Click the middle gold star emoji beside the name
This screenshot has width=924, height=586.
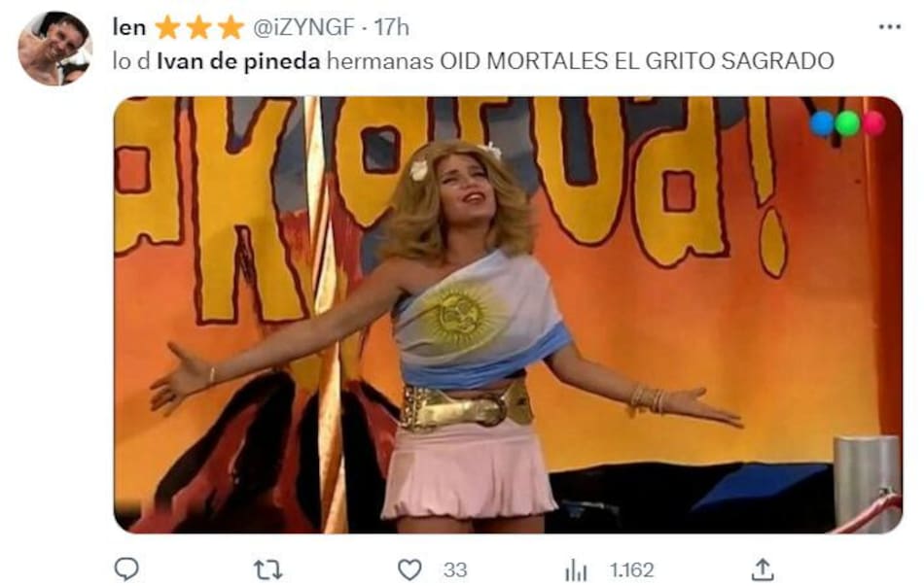[199, 27]
